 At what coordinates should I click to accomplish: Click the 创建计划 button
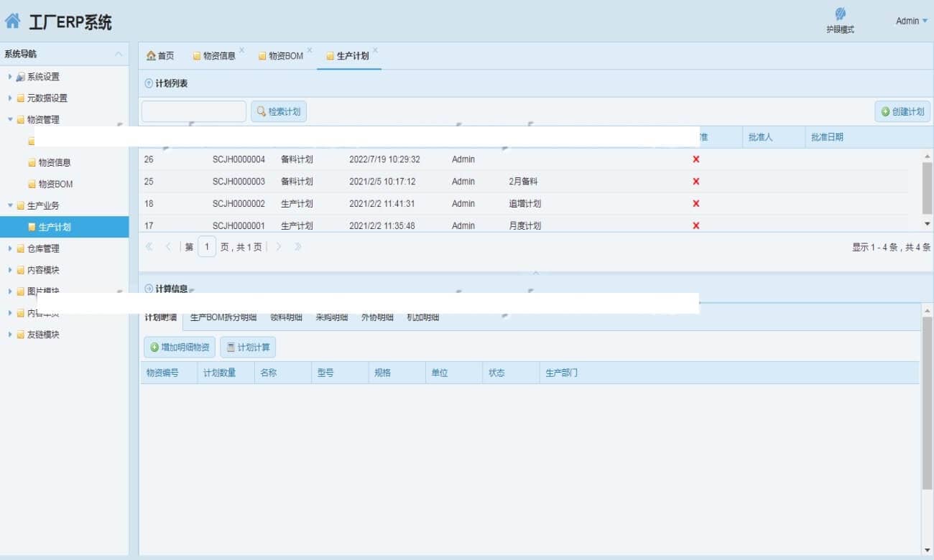[902, 111]
